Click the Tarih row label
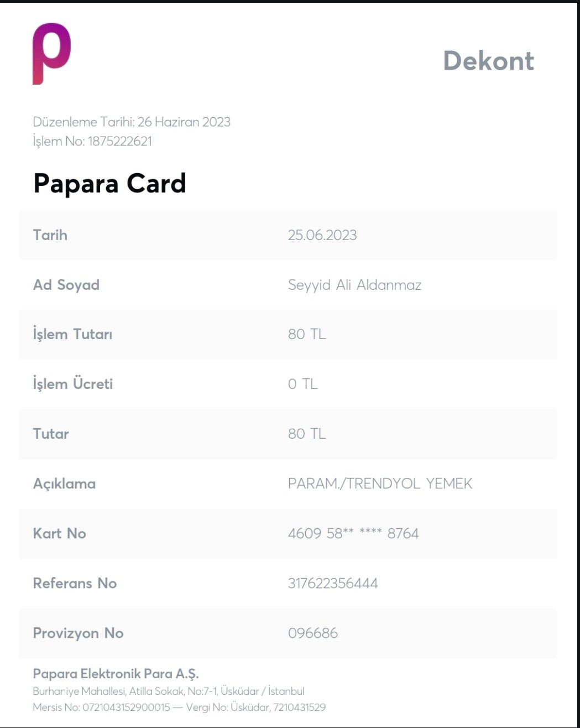The height and width of the screenshot is (728, 580). (x=50, y=235)
